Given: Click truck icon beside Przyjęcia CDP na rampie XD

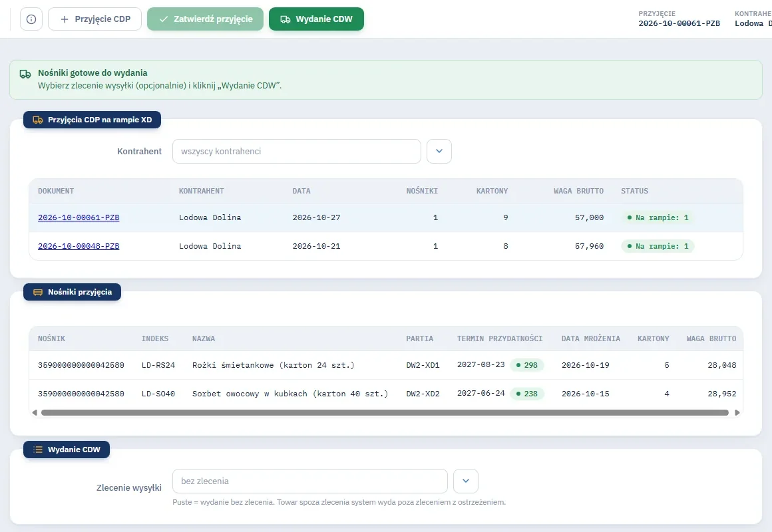Looking at the screenshot, I should [38, 120].
